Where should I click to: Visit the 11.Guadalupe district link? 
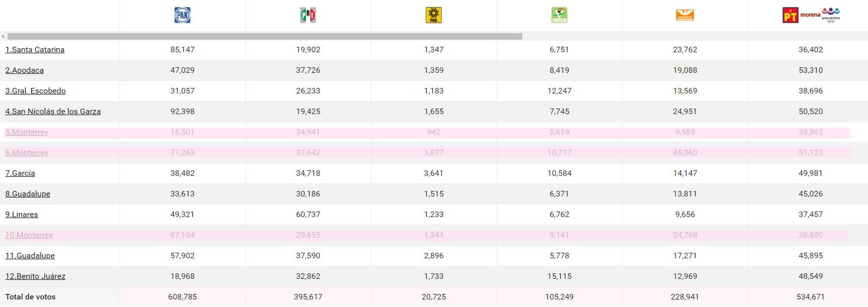30,256
